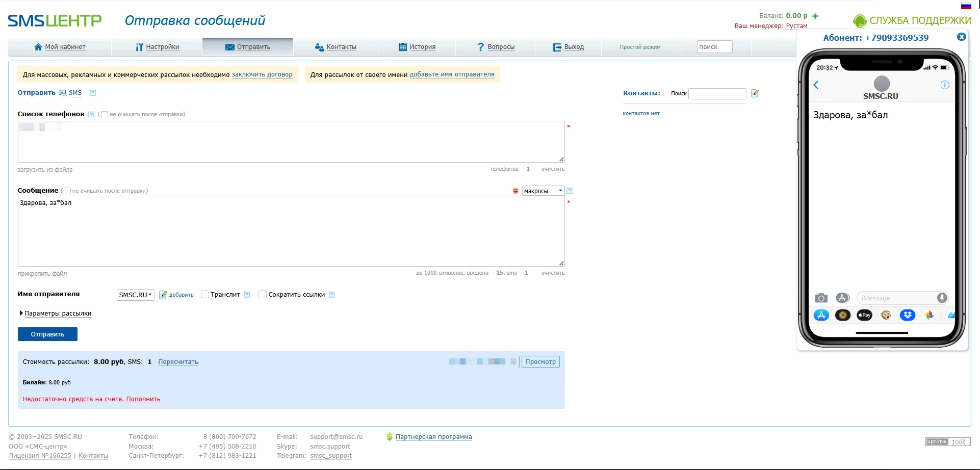Open the emoji smiley picker
This screenshot has height=470, width=980.
pos(515,191)
